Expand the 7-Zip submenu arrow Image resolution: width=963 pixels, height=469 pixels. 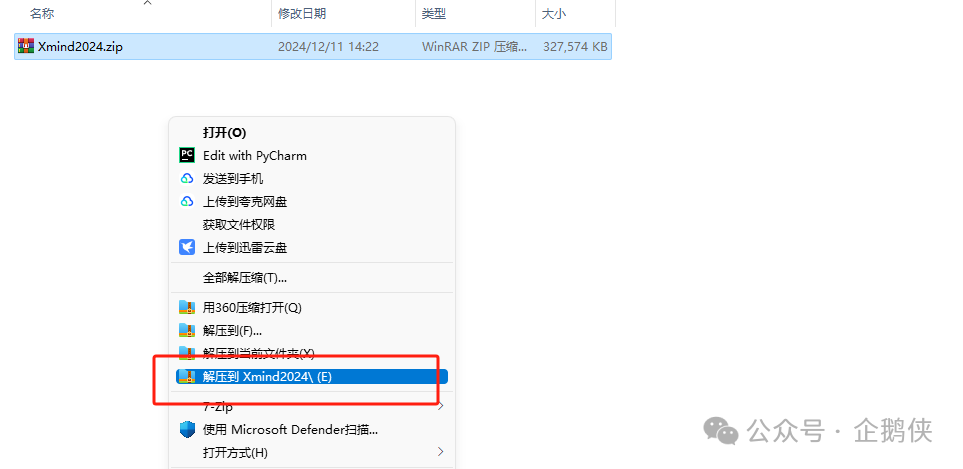[440, 406]
